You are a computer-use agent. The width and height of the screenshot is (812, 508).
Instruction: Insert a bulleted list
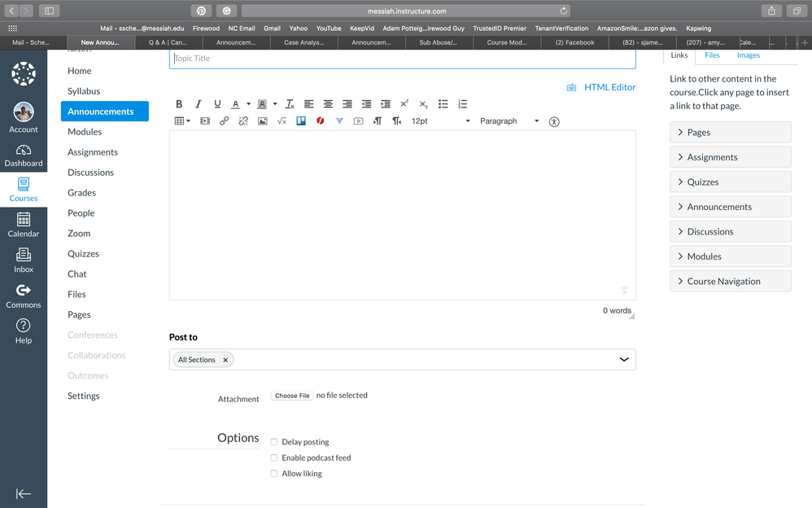(x=443, y=104)
